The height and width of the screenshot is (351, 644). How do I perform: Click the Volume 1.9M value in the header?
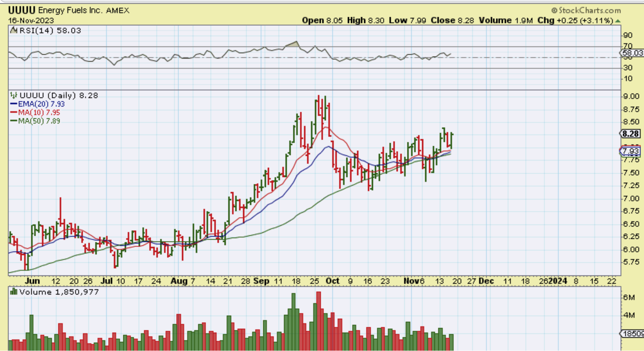point(506,21)
